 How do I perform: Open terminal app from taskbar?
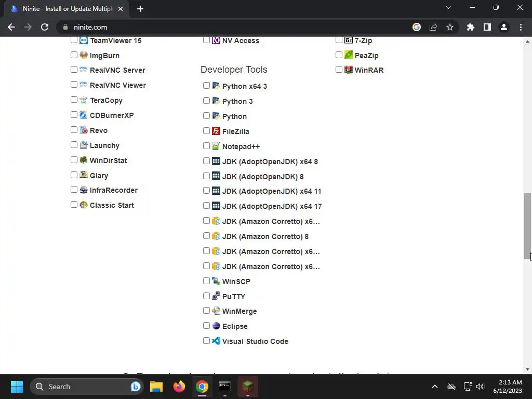224,387
